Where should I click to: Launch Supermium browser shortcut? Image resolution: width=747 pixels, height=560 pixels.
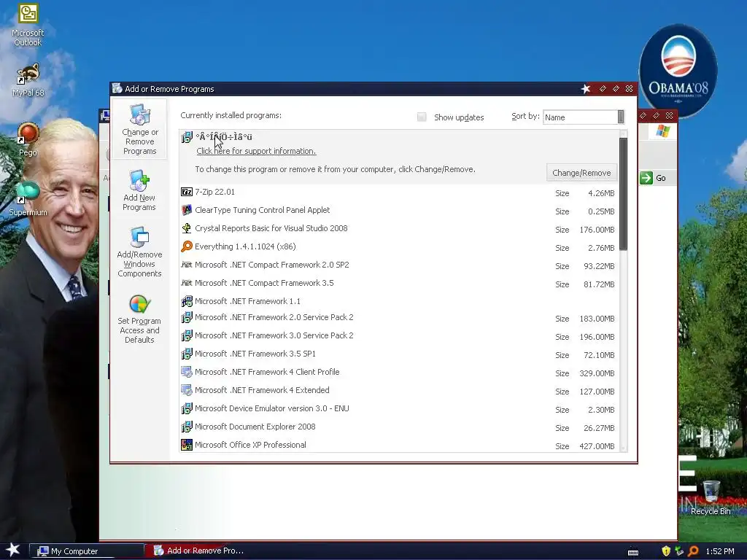click(28, 199)
